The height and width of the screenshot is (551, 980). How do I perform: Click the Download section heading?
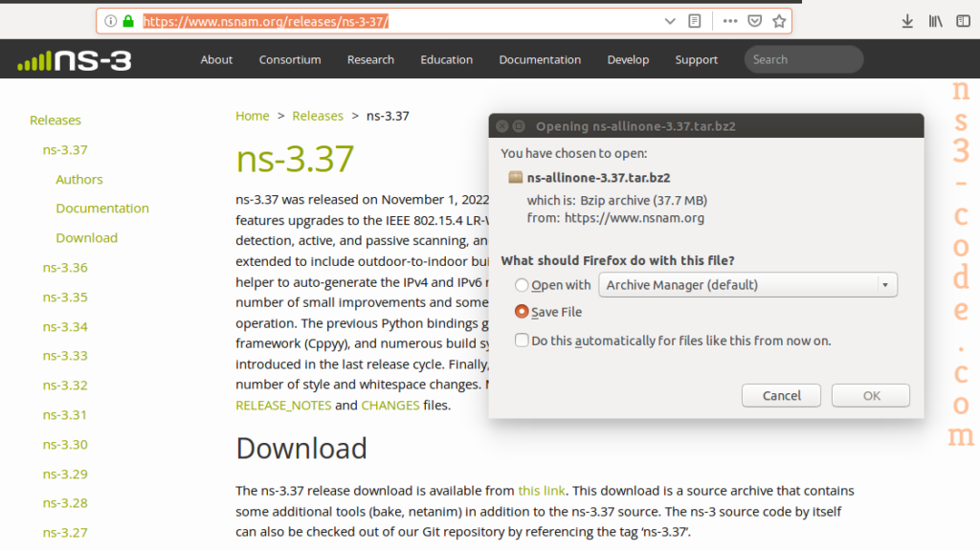coord(301,449)
